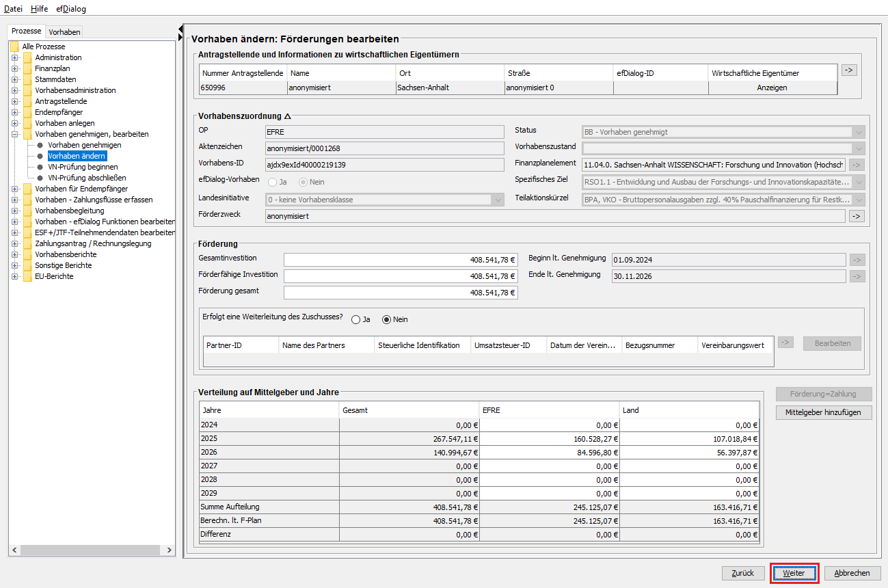Collapse the left panel splitter arrow

point(180,29)
